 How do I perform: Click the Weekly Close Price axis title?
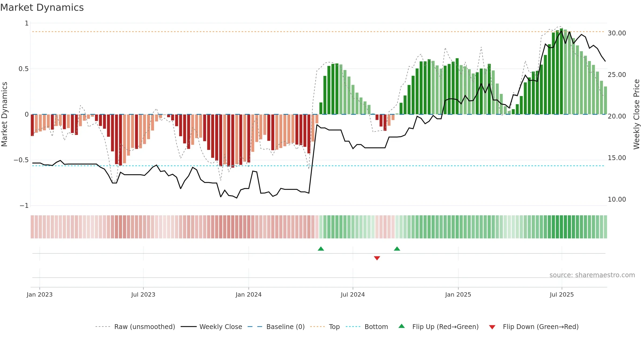pyautogui.click(x=637, y=114)
